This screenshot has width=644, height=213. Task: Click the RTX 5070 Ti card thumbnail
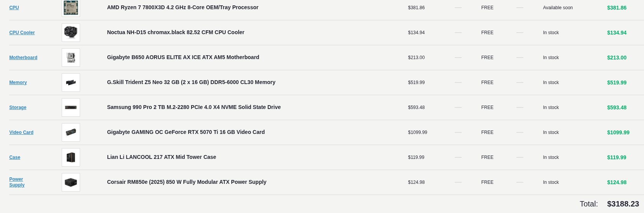click(71, 132)
